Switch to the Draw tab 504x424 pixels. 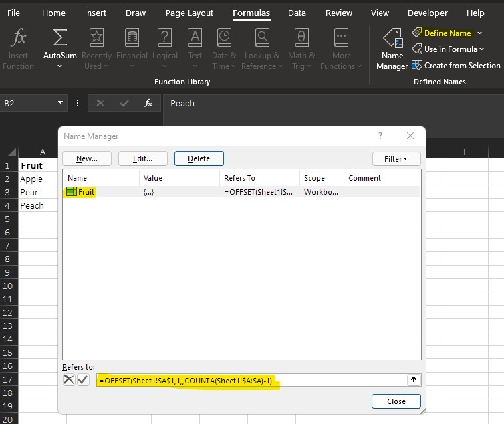(136, 13)
